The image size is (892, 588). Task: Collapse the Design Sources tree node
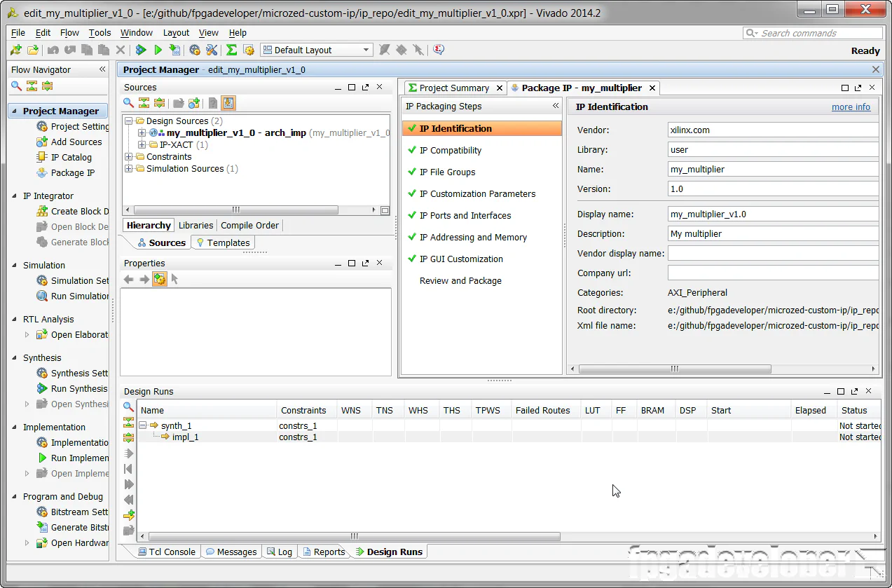128,121
